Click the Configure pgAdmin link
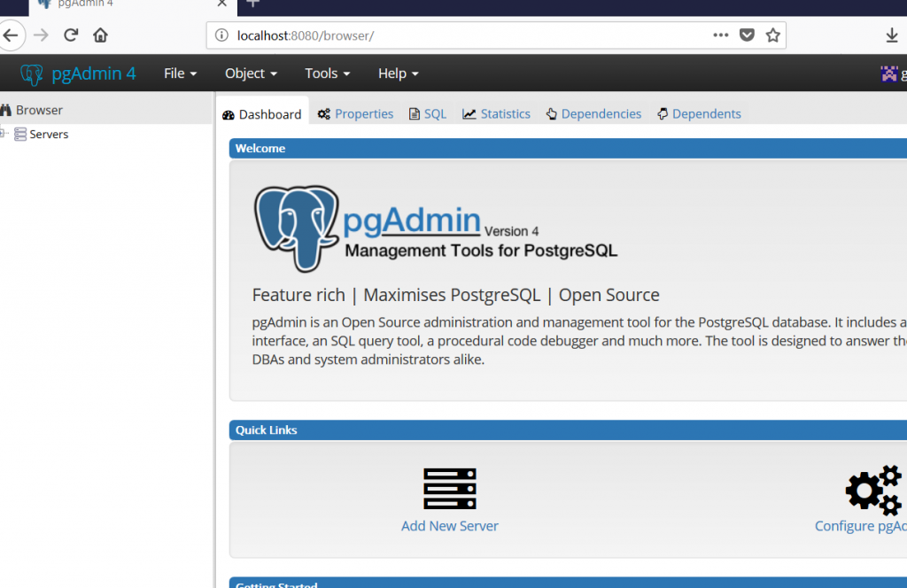Viewport: 907px width, 588px height. click(861, 525)
